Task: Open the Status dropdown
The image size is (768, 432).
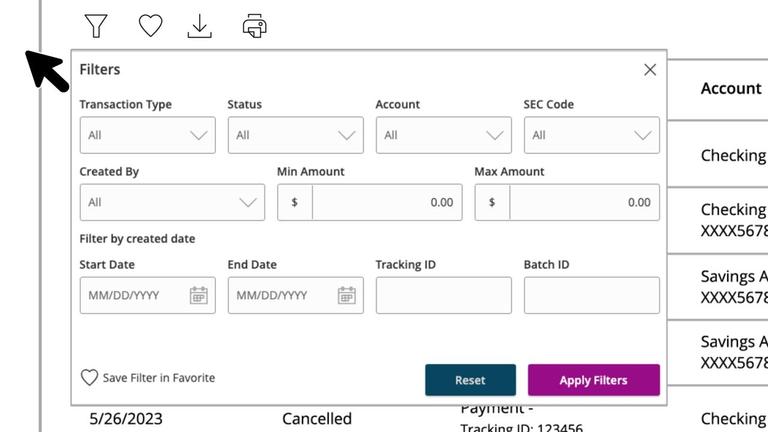Action: pos(295,135)
